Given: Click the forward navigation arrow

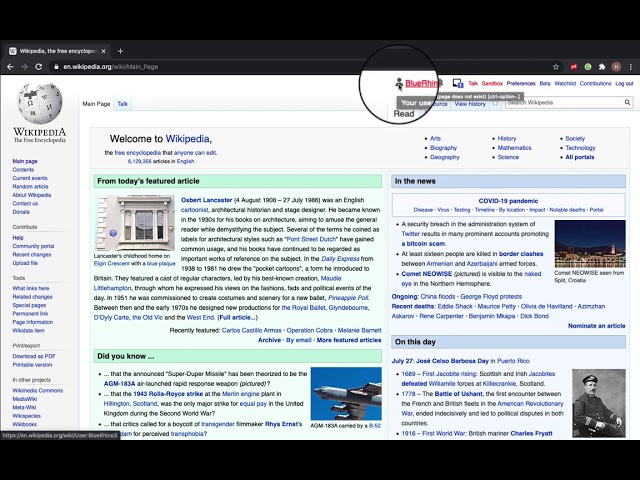Looking at the screenshot, I should [24, 67].
